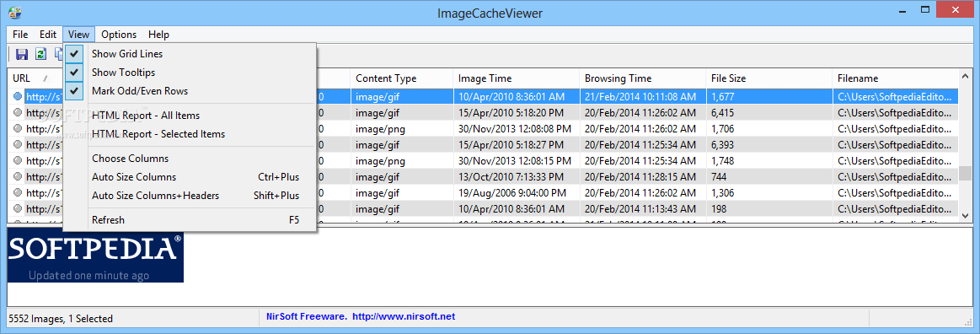The image size is (980, 334).
Task: Click the Save Selected Items floppy disk icon
Action: coord(22,54)
